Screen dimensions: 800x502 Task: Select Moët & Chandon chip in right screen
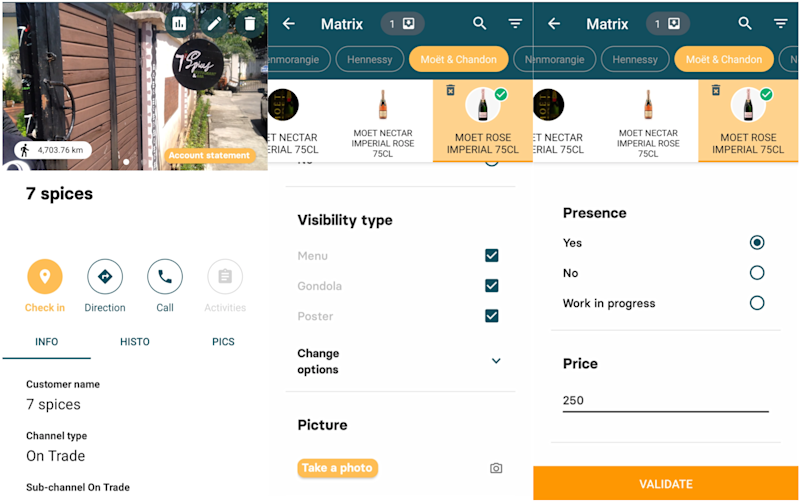point(723,60)
